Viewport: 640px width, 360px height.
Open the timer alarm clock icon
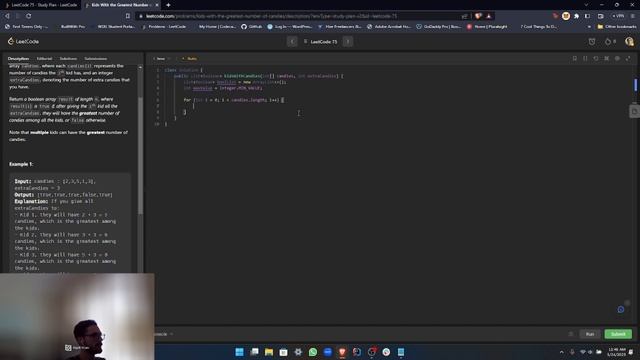[592, 42]
